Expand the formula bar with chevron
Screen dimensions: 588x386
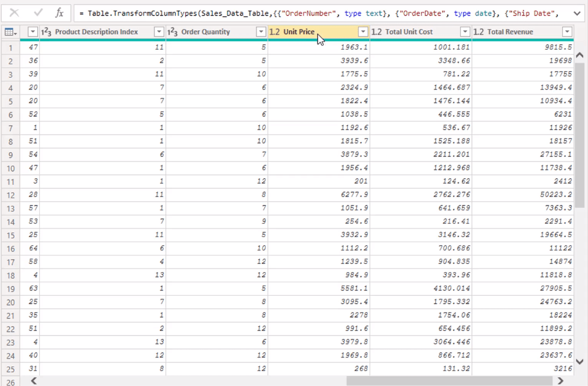tap(577, 13)
